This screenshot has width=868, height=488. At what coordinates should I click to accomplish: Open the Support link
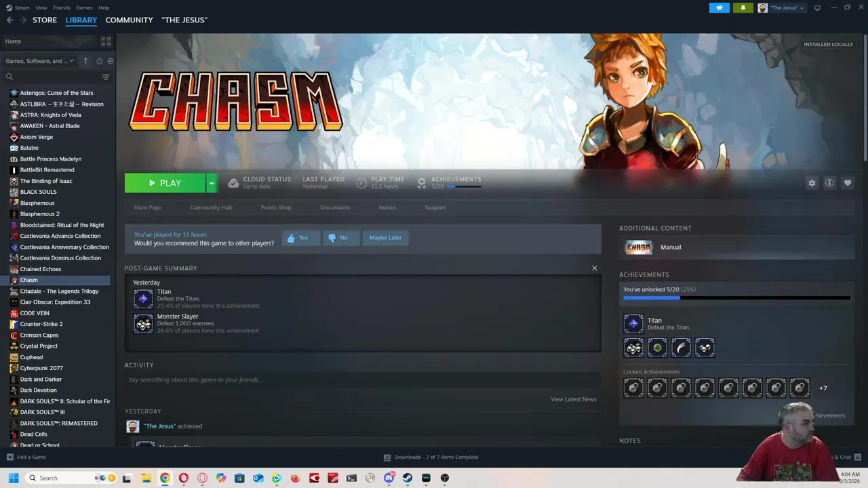(x=435, y=207)
